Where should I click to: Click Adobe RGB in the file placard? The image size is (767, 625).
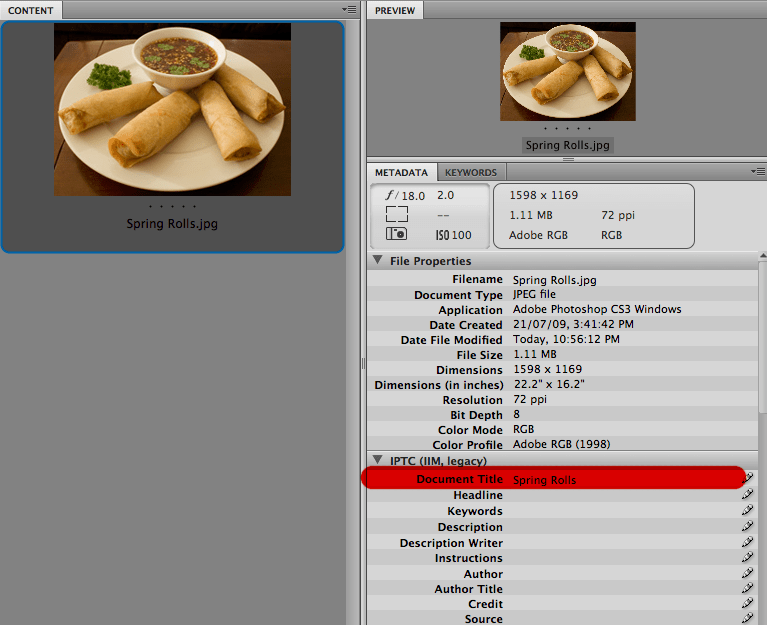tap(538, 235)
